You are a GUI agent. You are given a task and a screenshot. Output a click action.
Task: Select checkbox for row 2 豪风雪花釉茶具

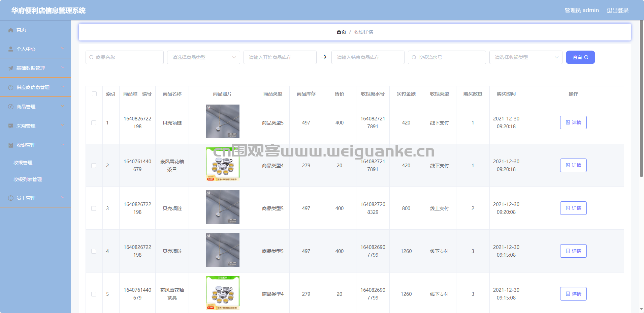coord(94,166)
